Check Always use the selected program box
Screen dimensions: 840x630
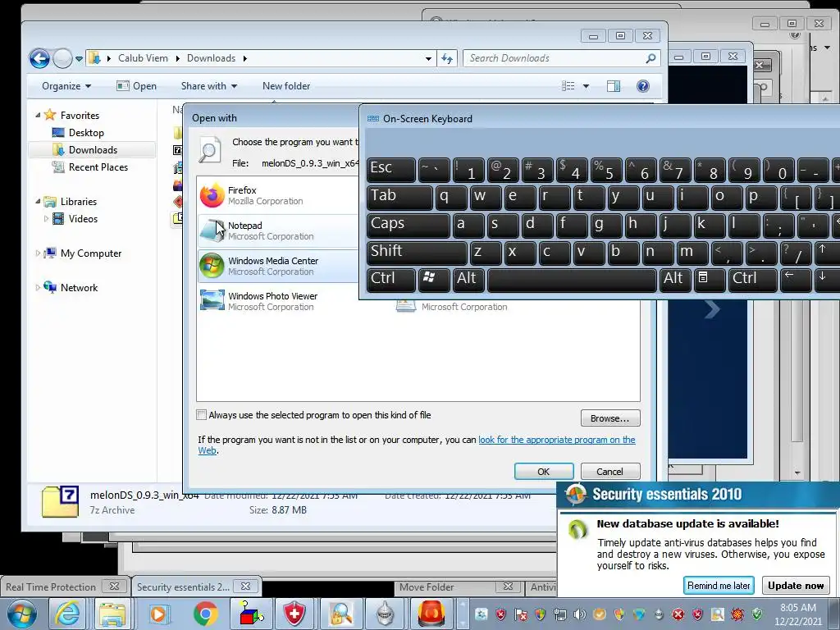pyautogui.click(x=202, y=414)
